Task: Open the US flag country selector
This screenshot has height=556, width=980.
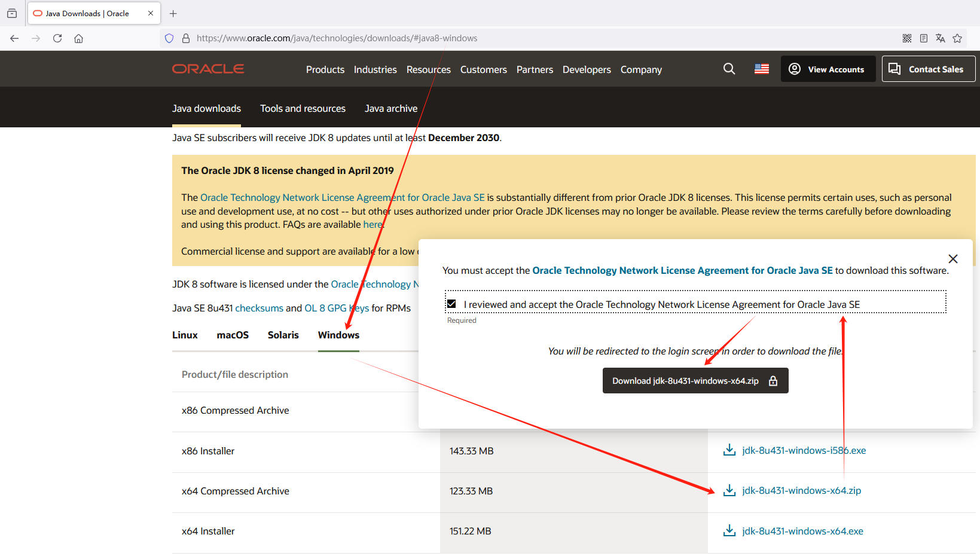Action: click(761, 69)
